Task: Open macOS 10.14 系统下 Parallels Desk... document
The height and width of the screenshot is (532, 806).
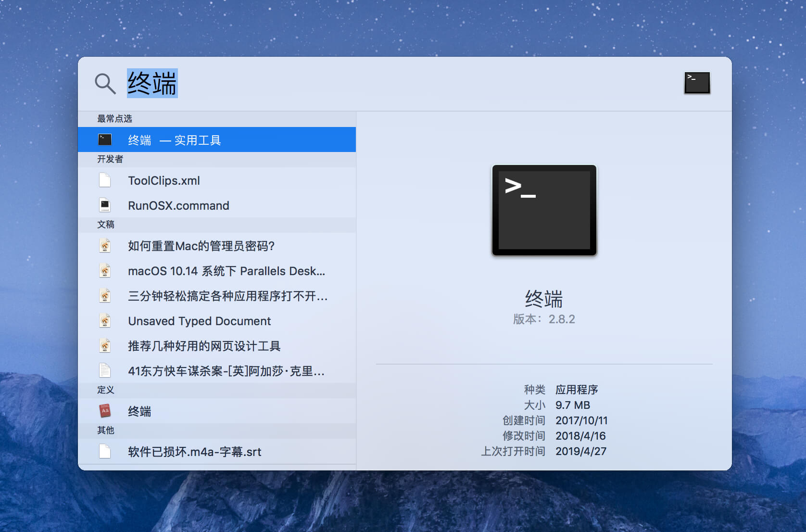Action: 217,271
